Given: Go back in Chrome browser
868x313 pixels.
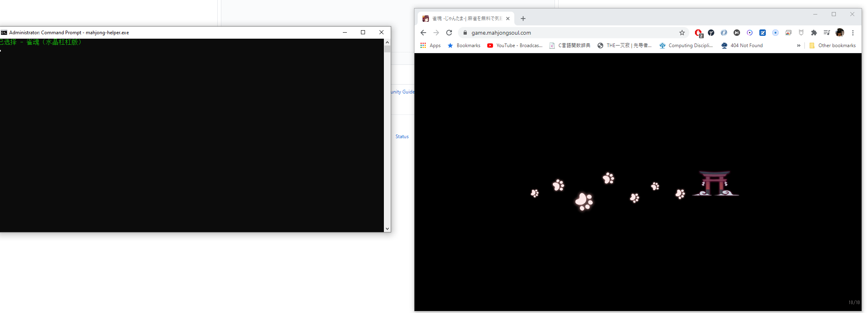Looking at the screenshot, I should point(423,33).
